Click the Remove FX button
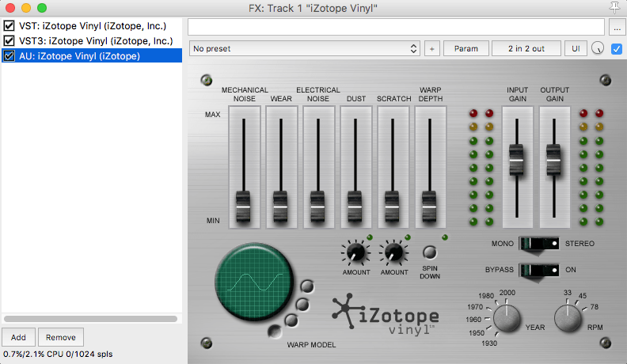 (x=61, y=337)
